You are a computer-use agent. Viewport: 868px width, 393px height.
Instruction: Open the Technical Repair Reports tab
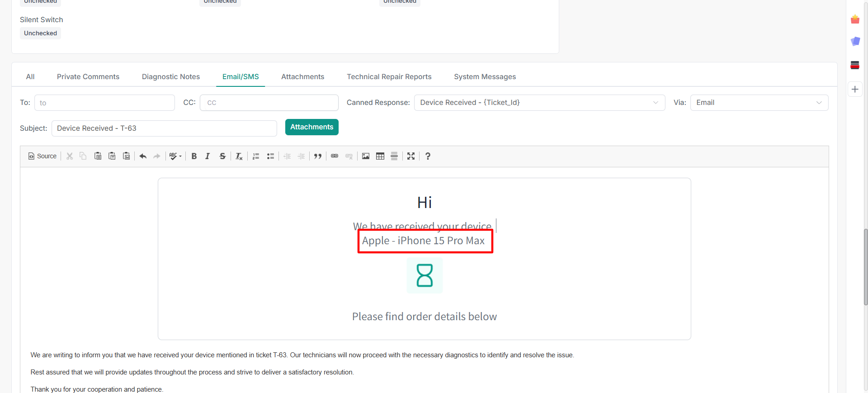click(x=389, y=76)
